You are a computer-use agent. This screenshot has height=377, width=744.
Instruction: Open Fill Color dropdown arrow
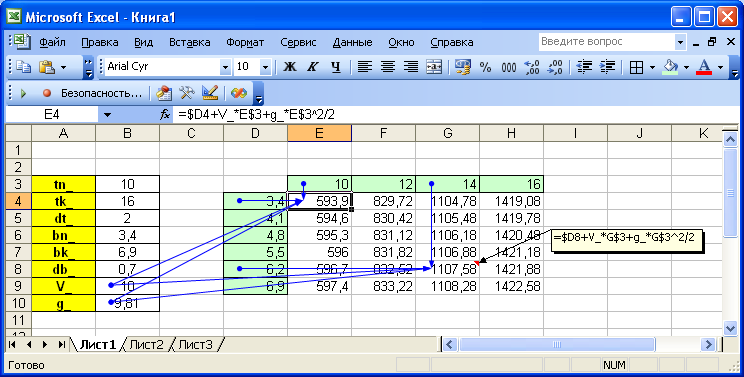point(687,67)
